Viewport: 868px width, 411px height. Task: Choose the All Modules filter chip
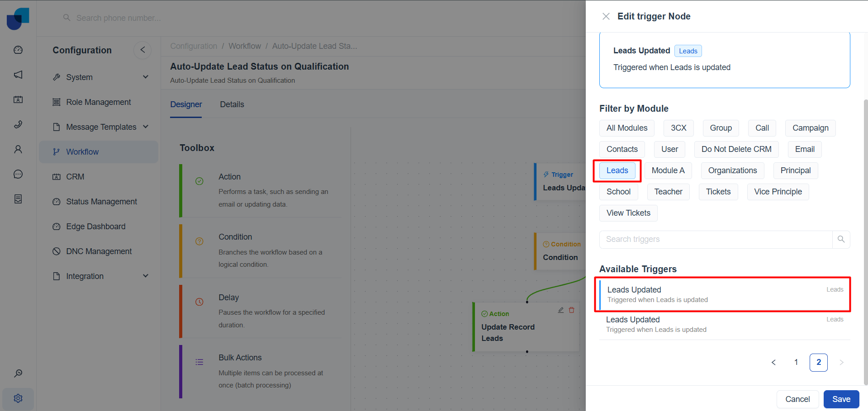click(x=626, y=128)
